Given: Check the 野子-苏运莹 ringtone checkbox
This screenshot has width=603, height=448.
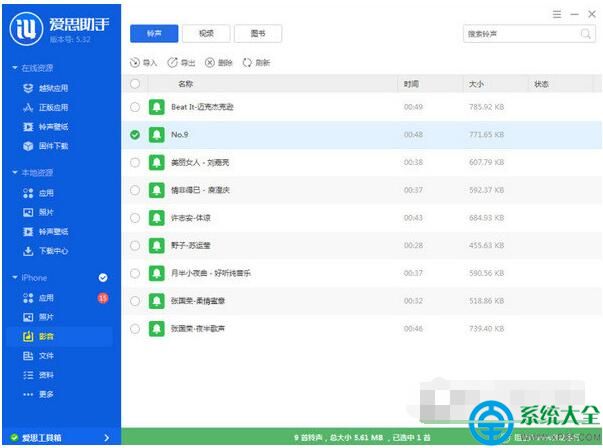Looking at the screenshot, I should coord(135,245).
